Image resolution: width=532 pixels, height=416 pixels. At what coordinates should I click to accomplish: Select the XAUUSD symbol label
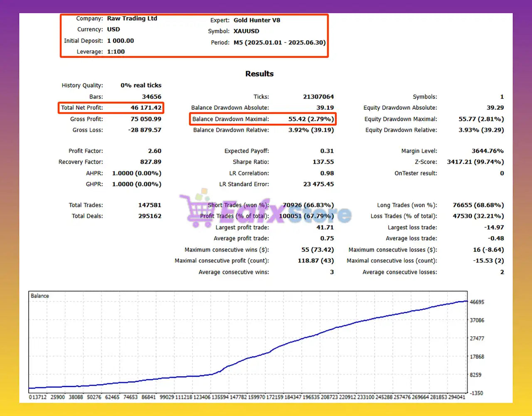pos(246,31)
